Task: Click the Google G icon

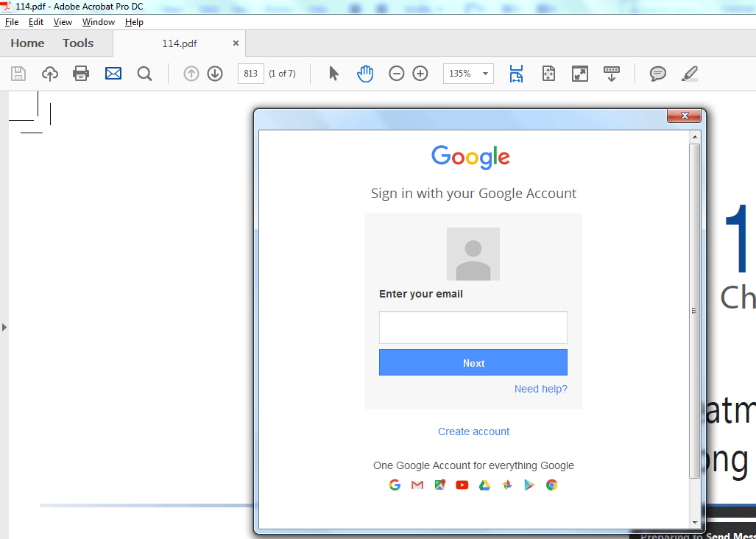Action: point(395,485)
